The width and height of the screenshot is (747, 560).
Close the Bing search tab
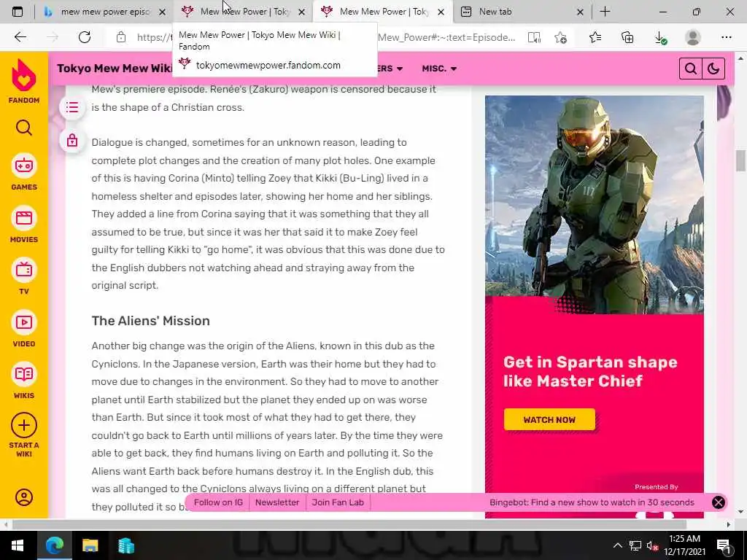point(162,12)
